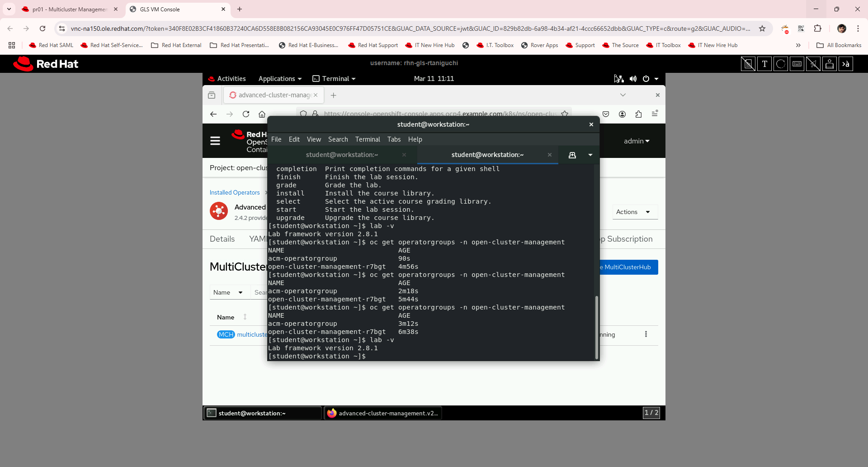The width and height of the screenshot is (868, 467).
Task: Open The Source bookmark
Action: pyautogui.click(x=620, y=45)
